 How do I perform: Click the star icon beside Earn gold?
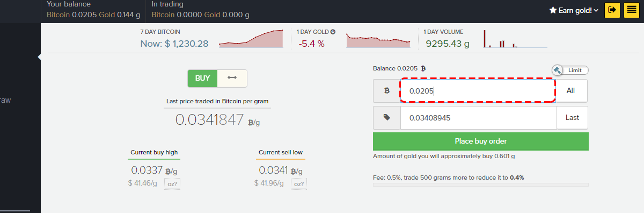(553, 10)
